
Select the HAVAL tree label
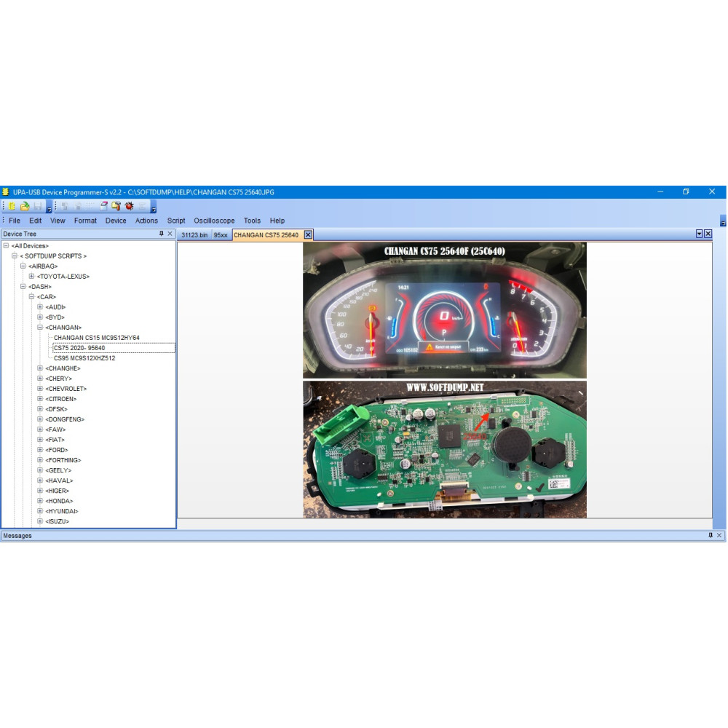coord(60,481)
